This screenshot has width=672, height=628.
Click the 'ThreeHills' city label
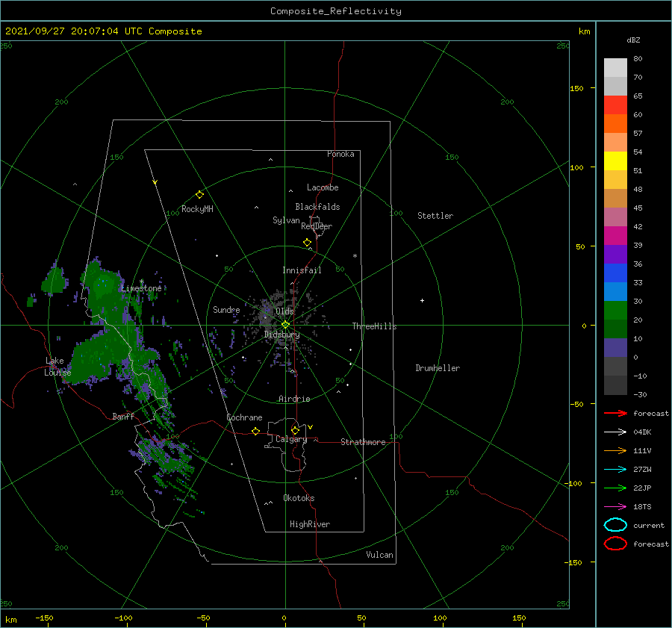pos(375,326)
